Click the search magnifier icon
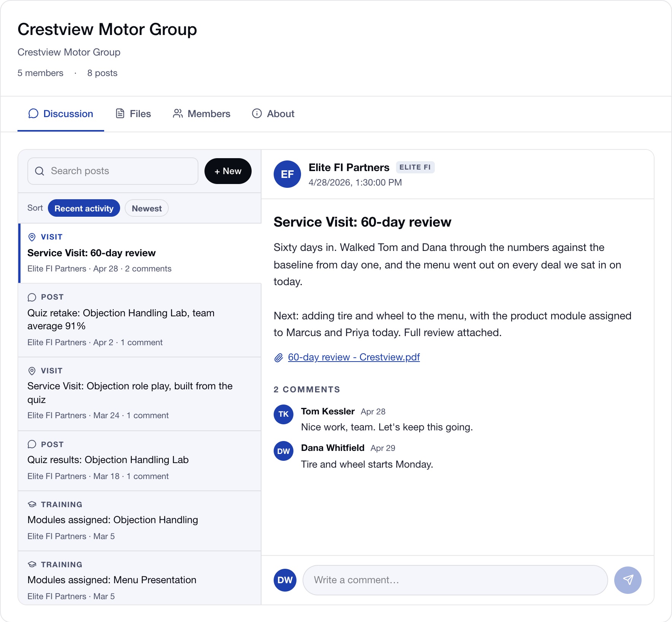 pyautogui.click(x=40, y=171)
